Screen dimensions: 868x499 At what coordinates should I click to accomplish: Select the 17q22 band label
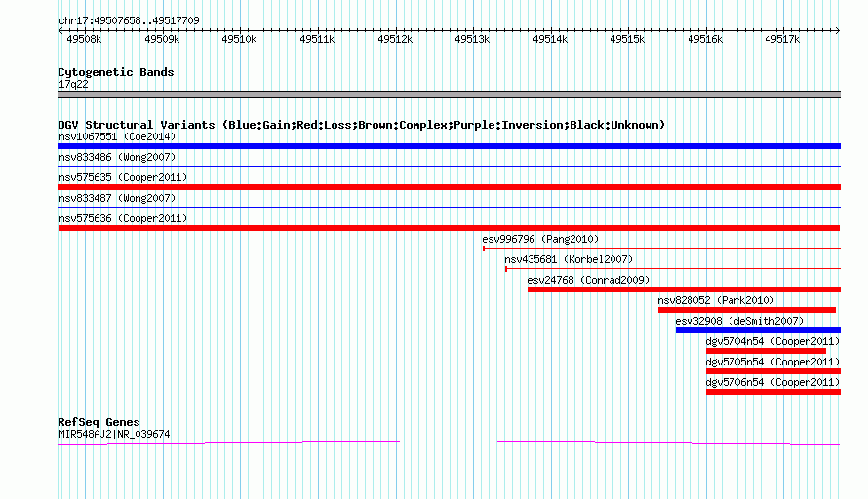click(73, 84)
